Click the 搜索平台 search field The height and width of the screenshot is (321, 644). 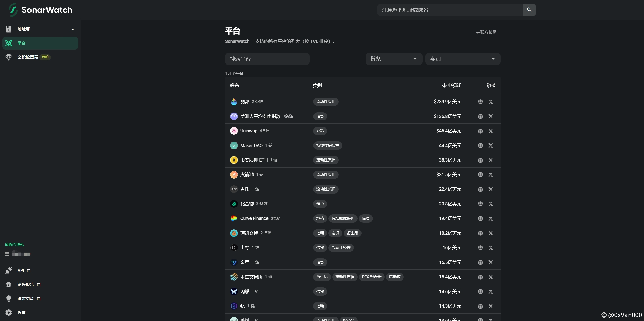coord(267,59)
